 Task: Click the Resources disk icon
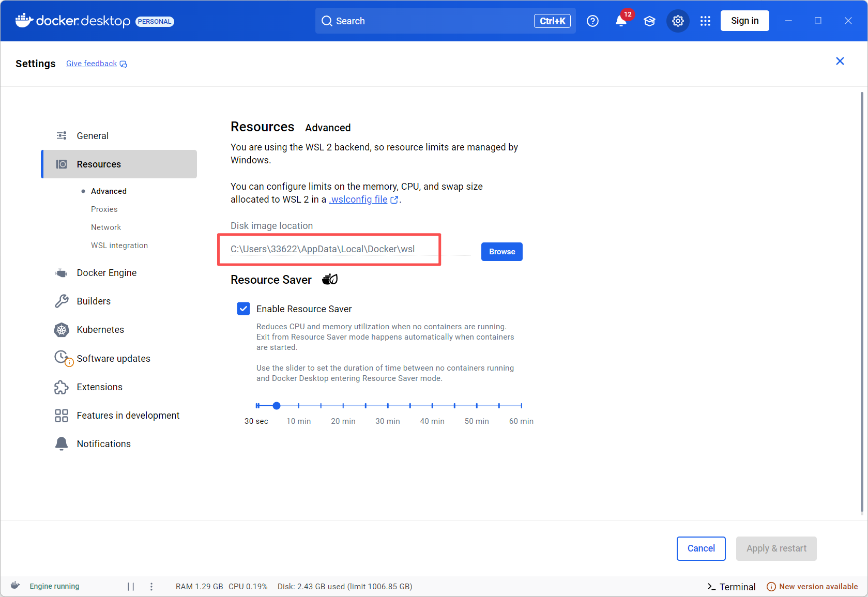(62, 164)
